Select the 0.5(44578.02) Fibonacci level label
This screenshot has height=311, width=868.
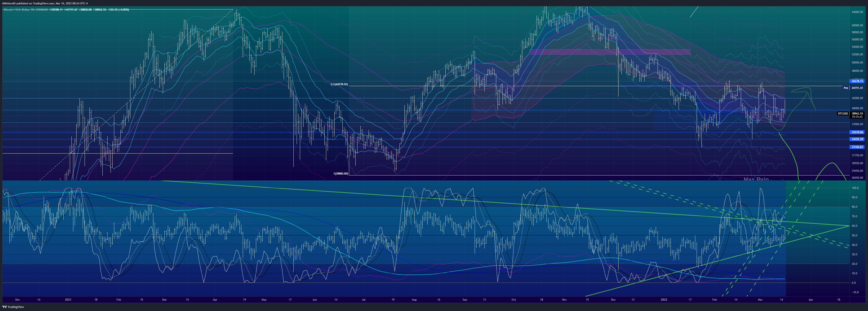coord(339,84)
